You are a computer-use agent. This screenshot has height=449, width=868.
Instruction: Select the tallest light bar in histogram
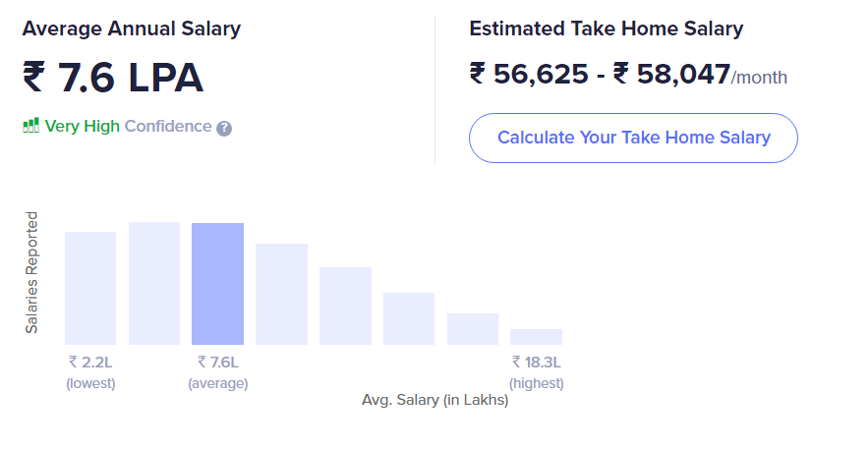[154, 283]
